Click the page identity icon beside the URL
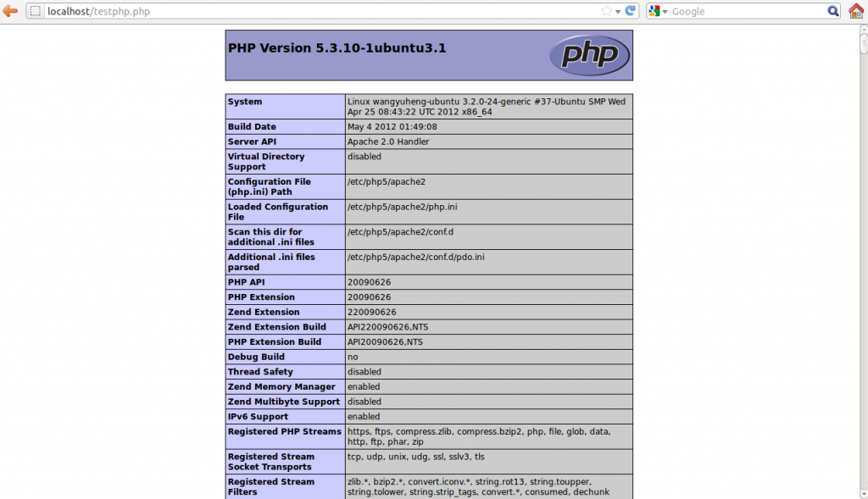The image size is (868, 499). click(36, 11)
